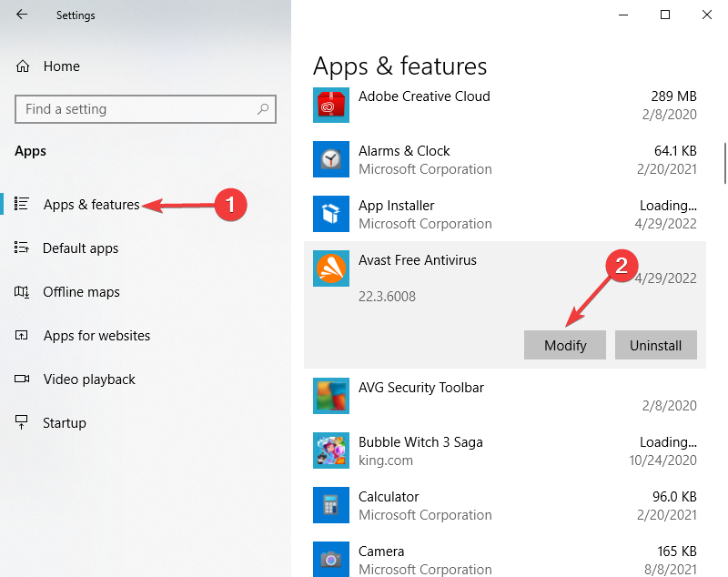This screenshot has height=577, width=728.
Task: Click the Offline maps icon
Action: coord(22,292)
